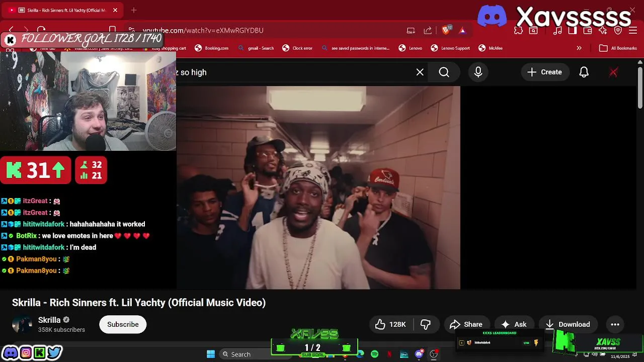Close the Skrilla browser tab
This screenshot has height=362, width=644.
[115, 10]
